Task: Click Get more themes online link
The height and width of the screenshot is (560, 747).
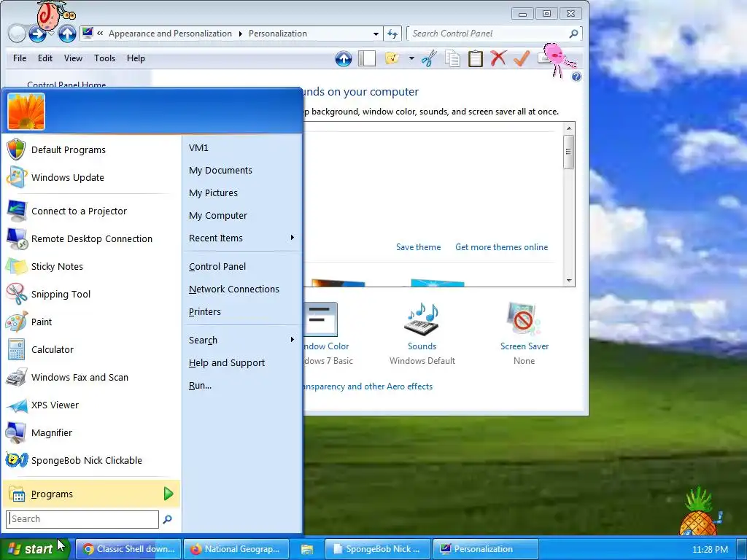Action: [501, 247]
